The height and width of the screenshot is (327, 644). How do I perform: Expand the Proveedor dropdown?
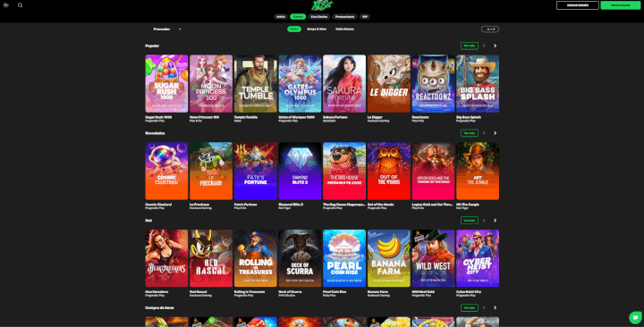pyautogui.click(x=166, y=29)
